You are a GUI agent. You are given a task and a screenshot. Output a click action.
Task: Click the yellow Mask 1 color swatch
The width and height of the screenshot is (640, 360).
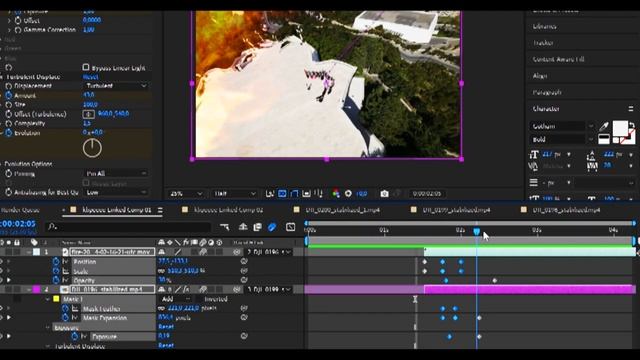tap(56, 299)
